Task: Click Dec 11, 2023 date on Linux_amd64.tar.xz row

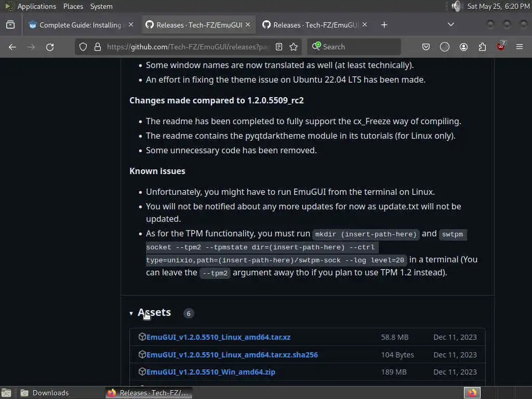Action: tap(455, 337)
